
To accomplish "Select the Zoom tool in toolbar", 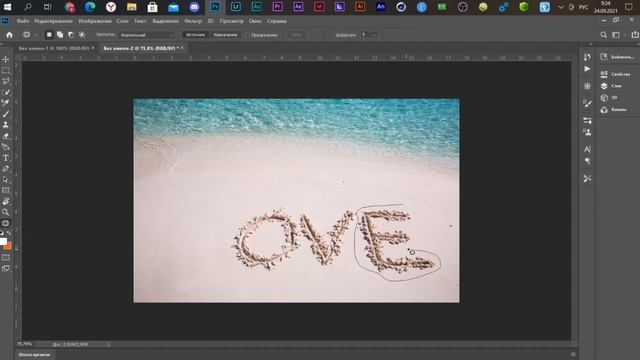I will (6, 212).
